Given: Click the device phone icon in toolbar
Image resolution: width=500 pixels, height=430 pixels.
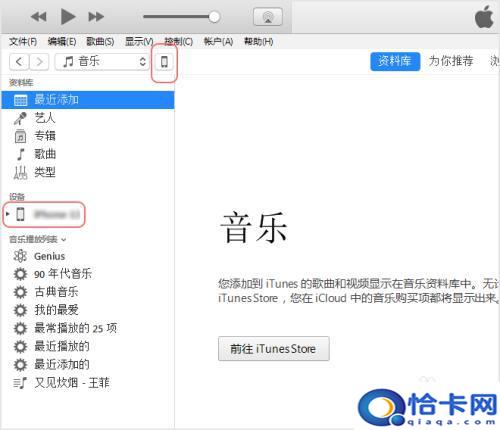Looking at the screenshot, I should 164,62.
